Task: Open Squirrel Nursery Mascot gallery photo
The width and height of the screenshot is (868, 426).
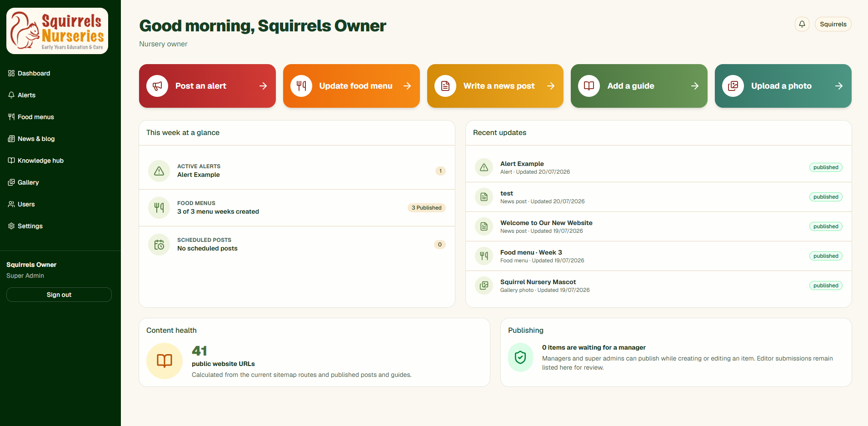Action: tap(658, 286)
